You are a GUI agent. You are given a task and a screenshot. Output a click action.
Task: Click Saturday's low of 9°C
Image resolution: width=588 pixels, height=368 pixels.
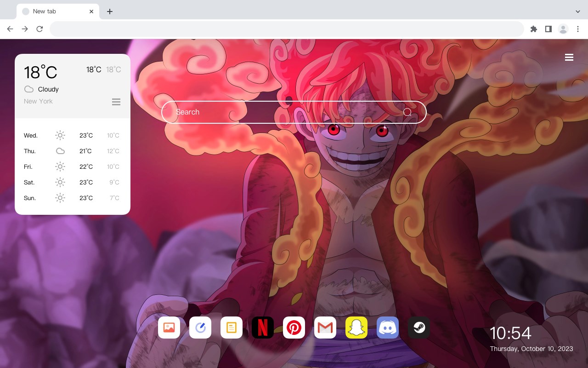click(114, 182)
